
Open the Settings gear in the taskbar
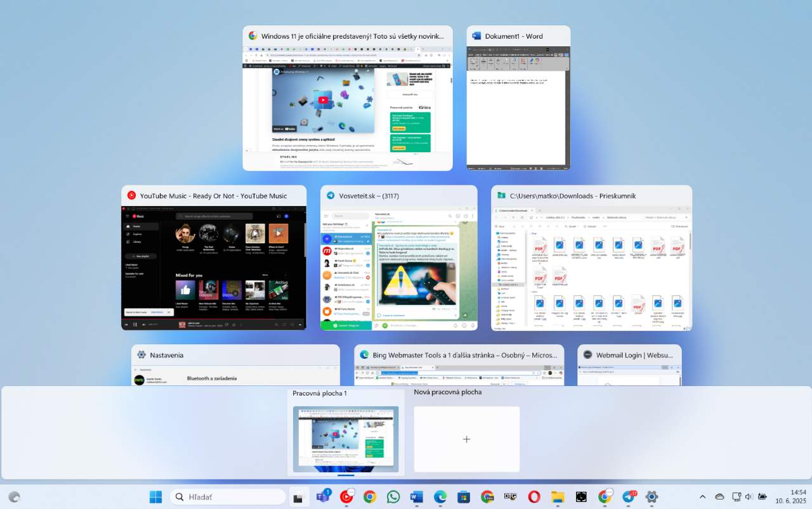652,497
